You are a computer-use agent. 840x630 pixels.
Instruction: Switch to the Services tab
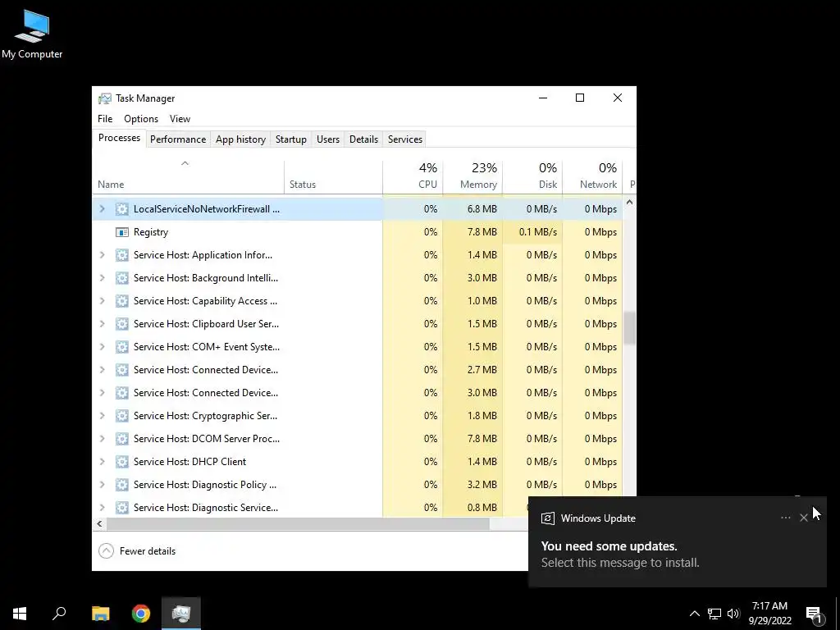tap(405, 139)
